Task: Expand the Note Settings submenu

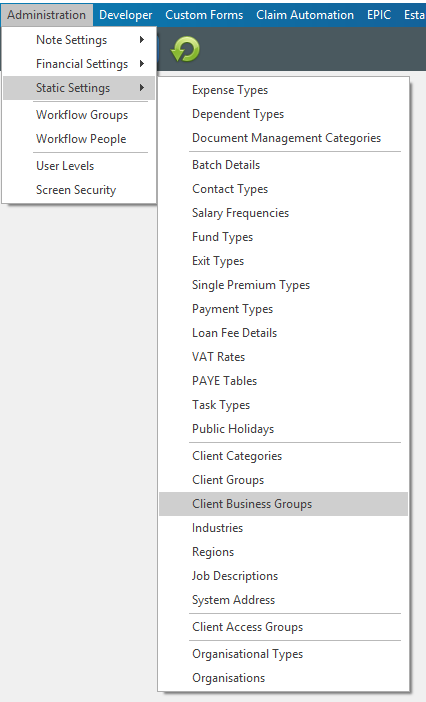Action: pos(79,40)
